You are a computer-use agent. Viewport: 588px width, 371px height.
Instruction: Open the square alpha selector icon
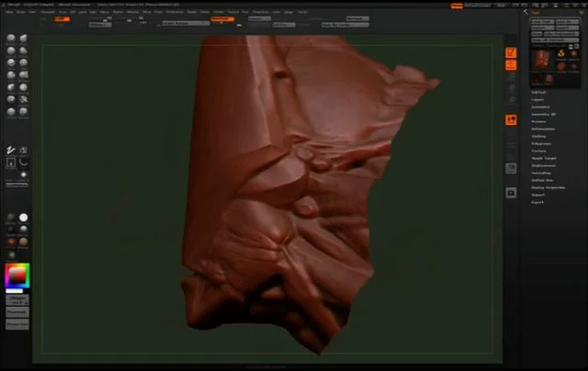tap(11, 163)
